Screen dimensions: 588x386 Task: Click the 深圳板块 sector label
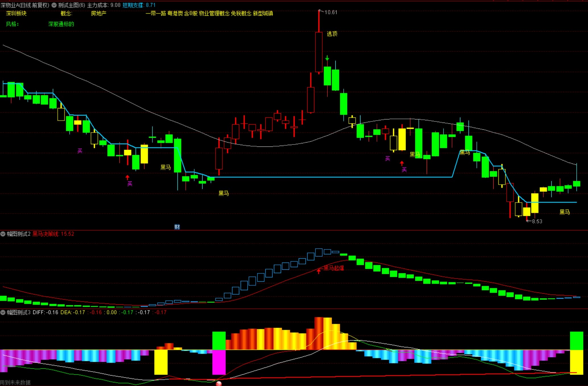pyautogui.click(x=16, y=13)
